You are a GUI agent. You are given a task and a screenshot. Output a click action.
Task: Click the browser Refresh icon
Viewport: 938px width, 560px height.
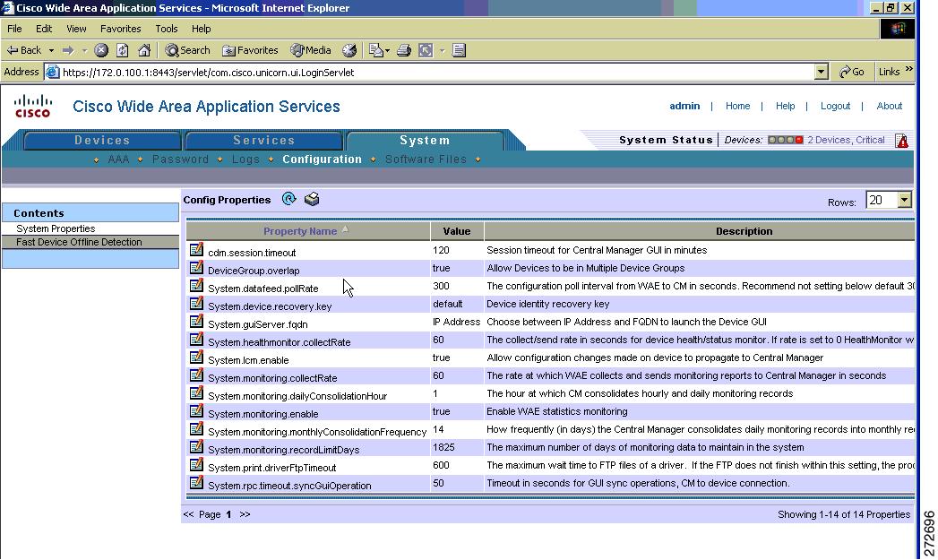tap(123, 50)
